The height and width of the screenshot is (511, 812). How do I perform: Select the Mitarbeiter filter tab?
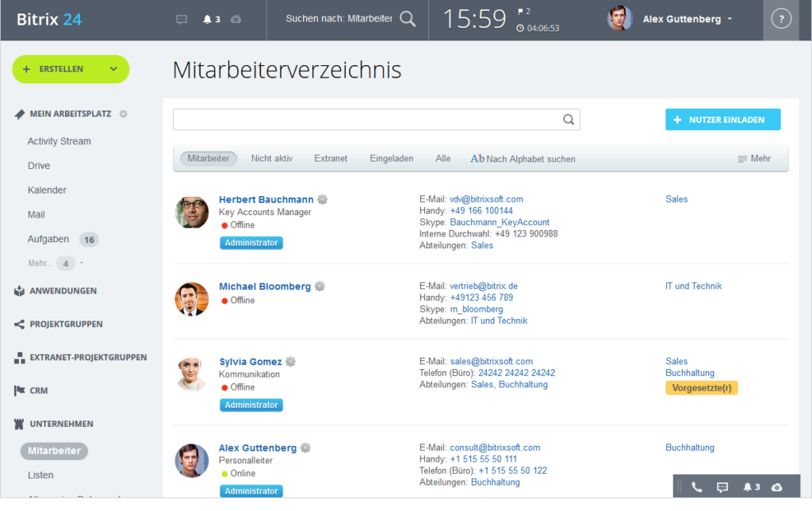[209, 159]
